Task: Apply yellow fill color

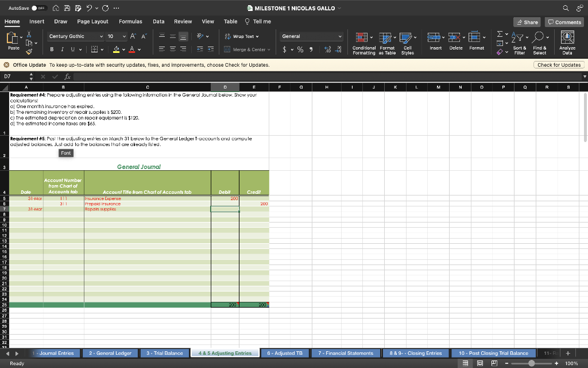Action: (116, 49)
